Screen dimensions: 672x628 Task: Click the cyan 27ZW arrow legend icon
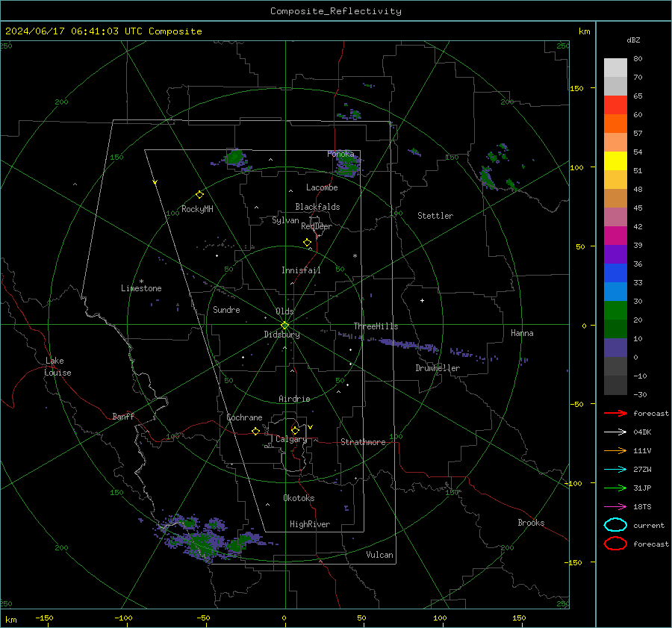[x=615, y=470]
